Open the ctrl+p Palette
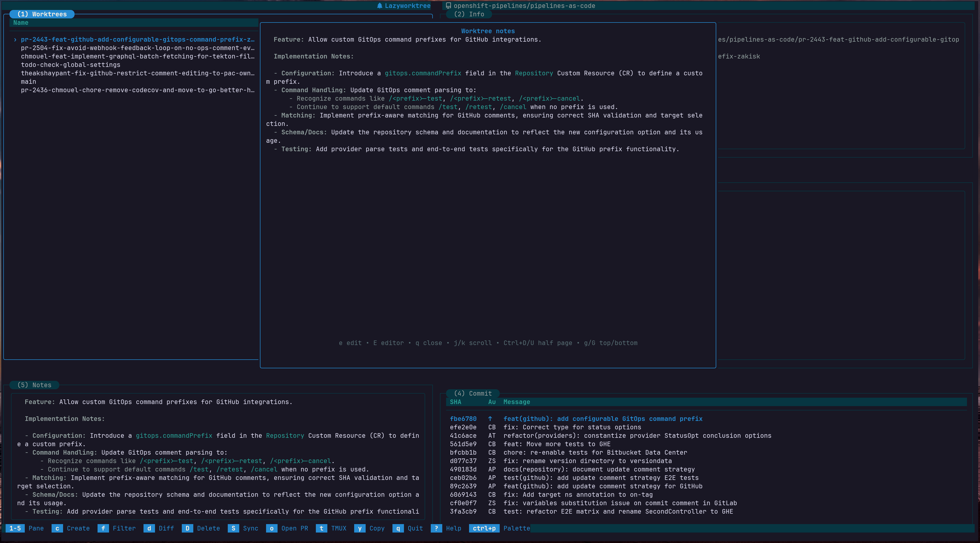 tap(484, 528)
